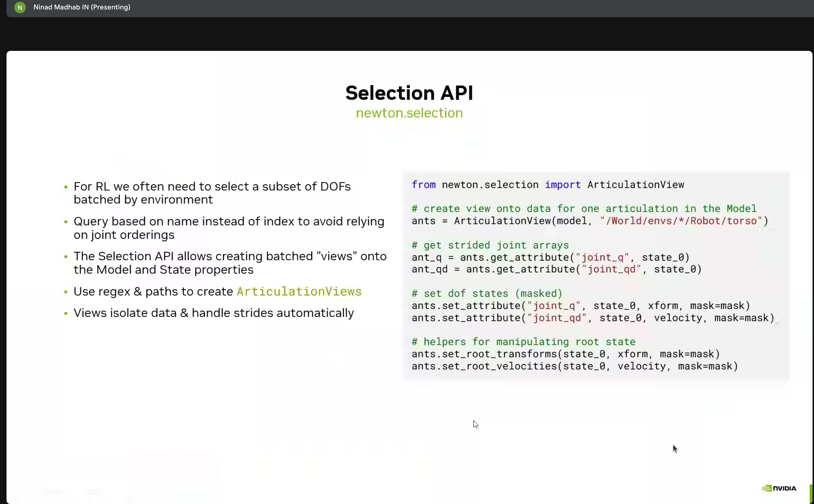Screen dimensions: 814x504
Task: Click the ArticulationView import statement
Action: [x=547, y=185]
